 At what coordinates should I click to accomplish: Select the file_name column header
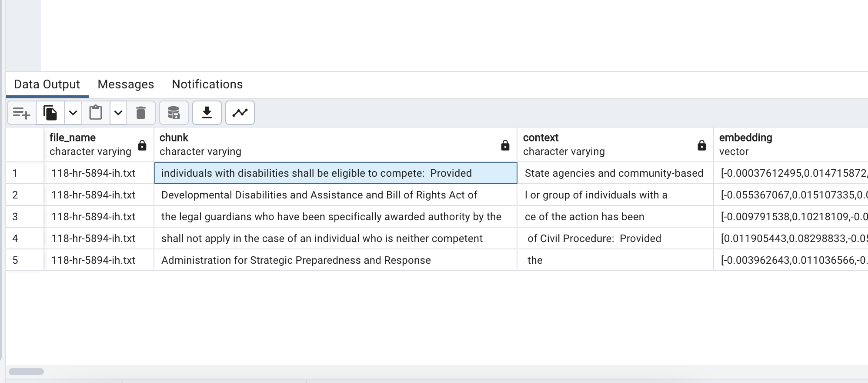pyautogui.click(x=99, y=144)
